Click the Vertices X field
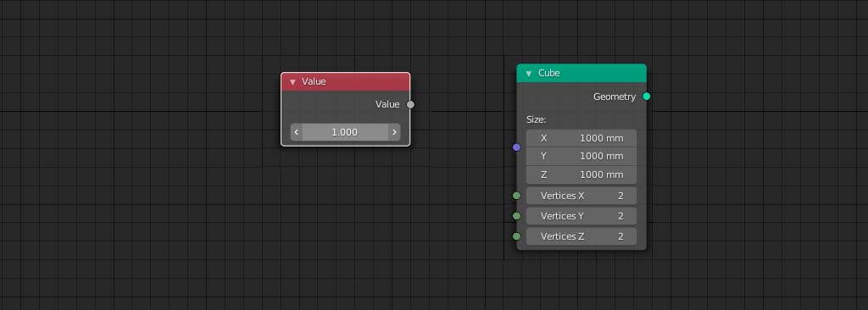Screen dimensions: 868x310 coord(581,196)
